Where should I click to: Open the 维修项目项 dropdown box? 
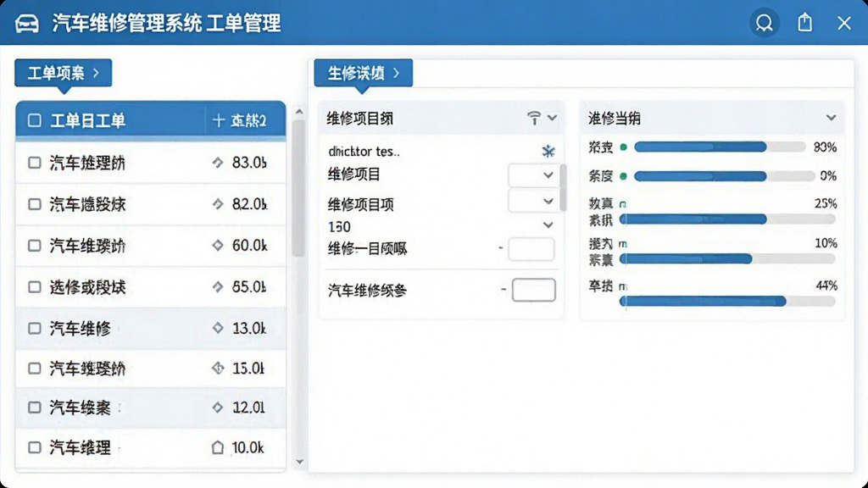click(x=531, y=202)
